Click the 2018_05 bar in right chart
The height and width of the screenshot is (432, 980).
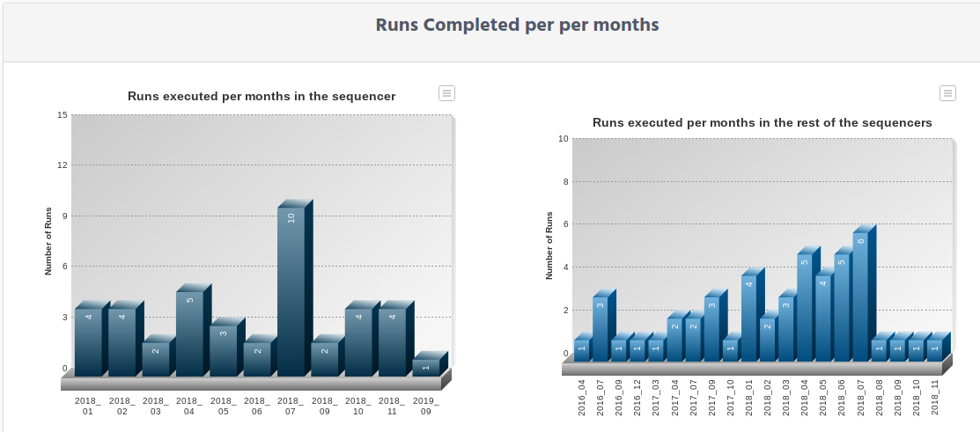pyautogui.click(x=823, y=319)
